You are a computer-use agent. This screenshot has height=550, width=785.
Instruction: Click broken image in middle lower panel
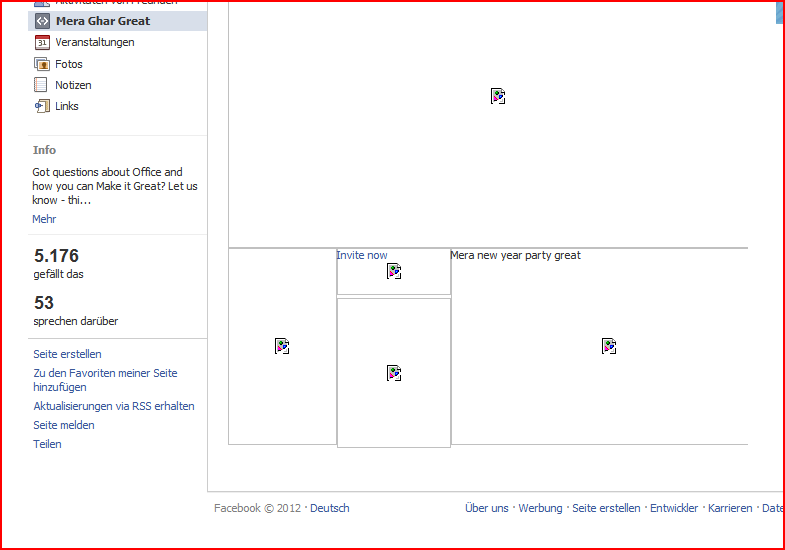394,373
